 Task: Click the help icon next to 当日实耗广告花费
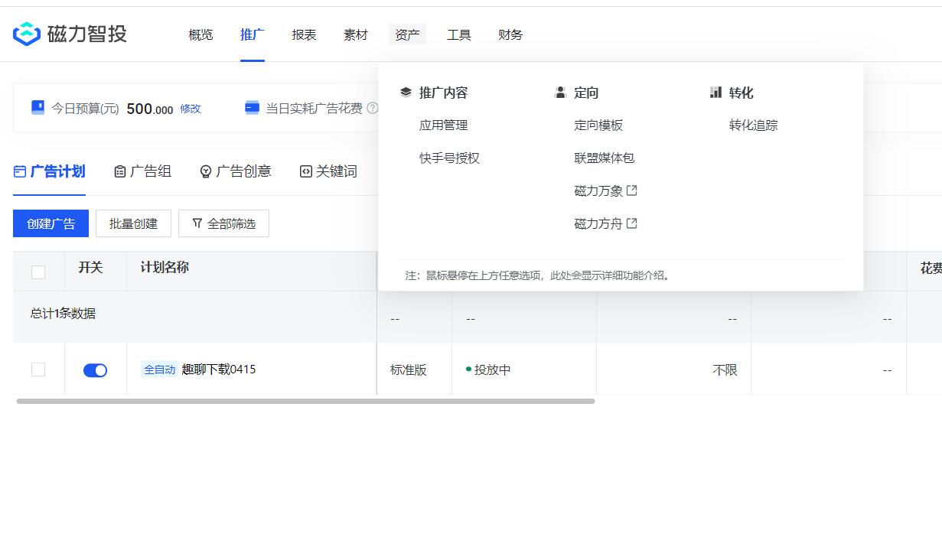(373, 109)
